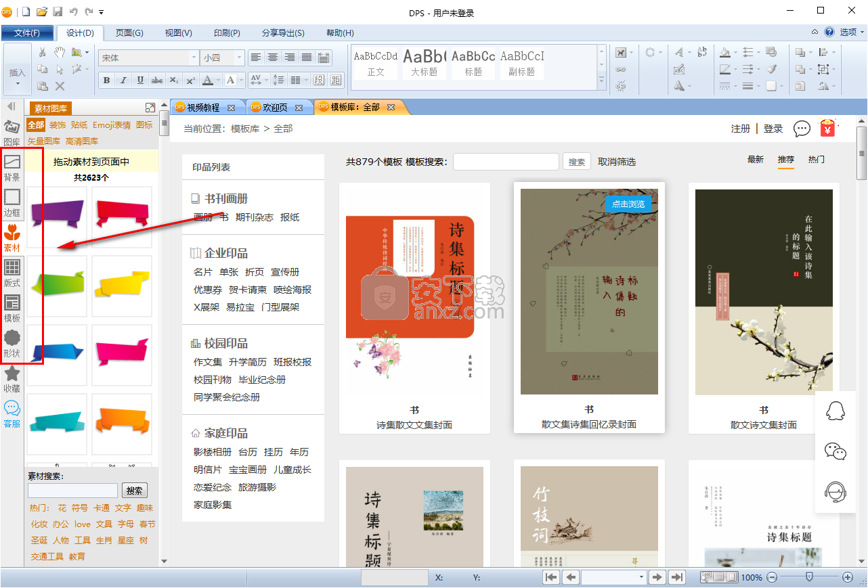Viewport: 868px width, 588px height.
Task: Switch to the 页面(G) ribbon tab
Action: pyautogui.click(x=129, y=33)
